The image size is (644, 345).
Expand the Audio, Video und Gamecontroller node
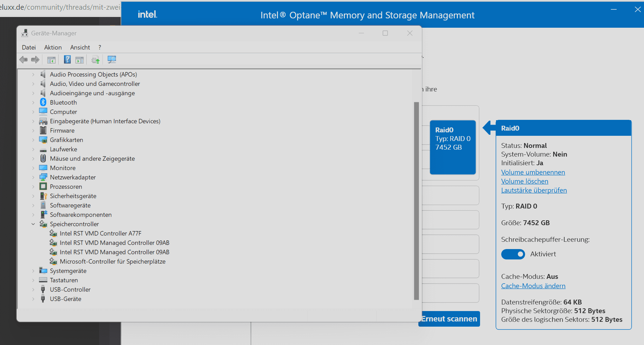point(33,84)
